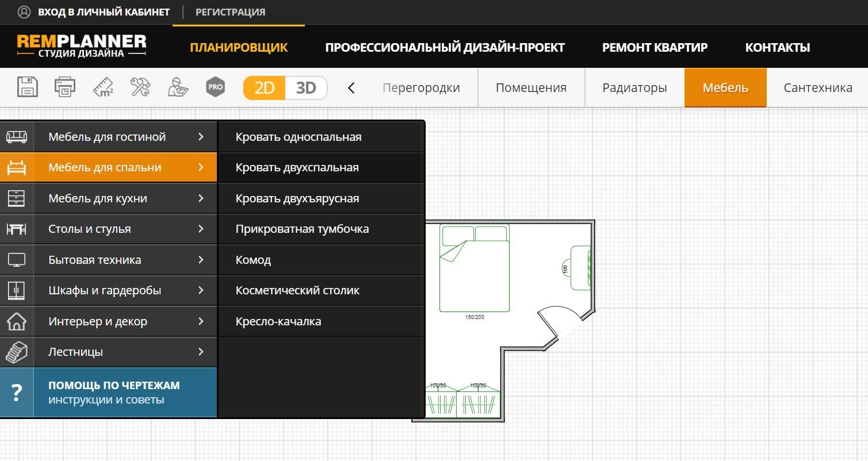Switch to 3D view mode
This screenshot has width=868, height=461.
pyautogui.click(x=306, y=88)
